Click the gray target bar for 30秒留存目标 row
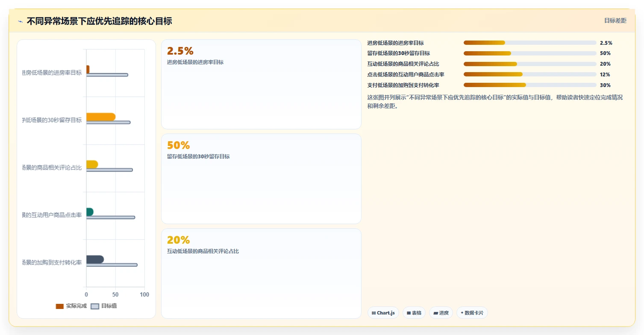The width and height of the screenshot is (644, 335). tap(108, 122)
